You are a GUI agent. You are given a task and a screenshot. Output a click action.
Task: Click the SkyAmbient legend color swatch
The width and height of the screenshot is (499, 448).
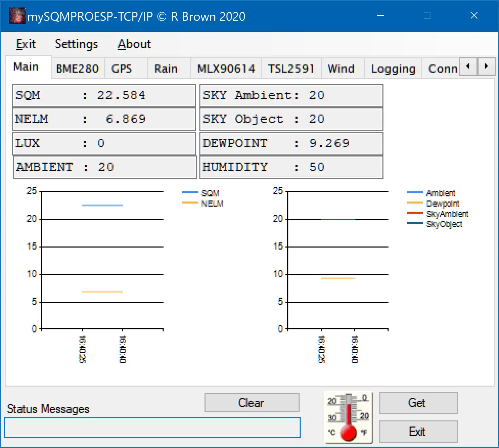[415, 213]
